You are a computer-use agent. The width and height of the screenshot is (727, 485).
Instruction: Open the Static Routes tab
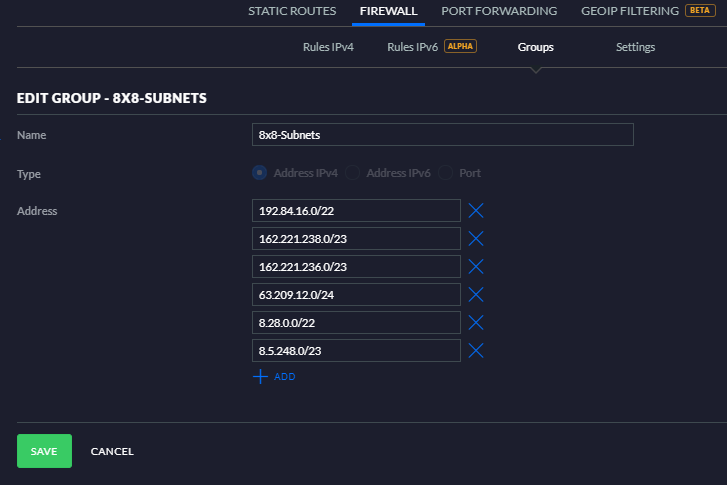pyautogui.click(x=292, y=11)
